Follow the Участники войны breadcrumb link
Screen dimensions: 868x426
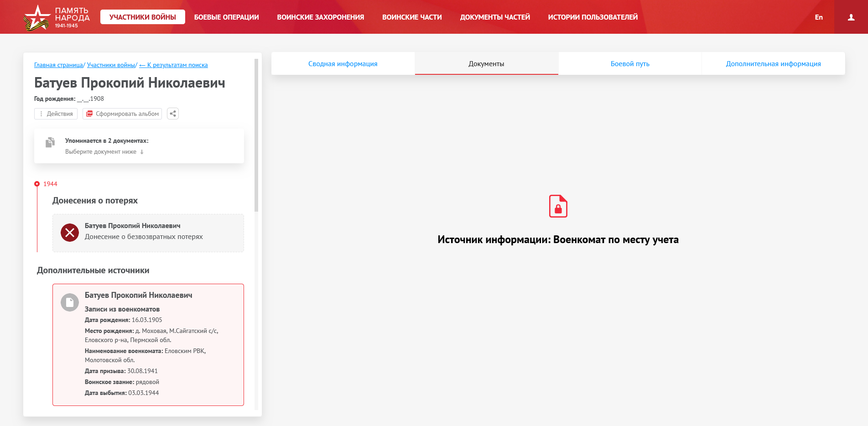(111, 65)
